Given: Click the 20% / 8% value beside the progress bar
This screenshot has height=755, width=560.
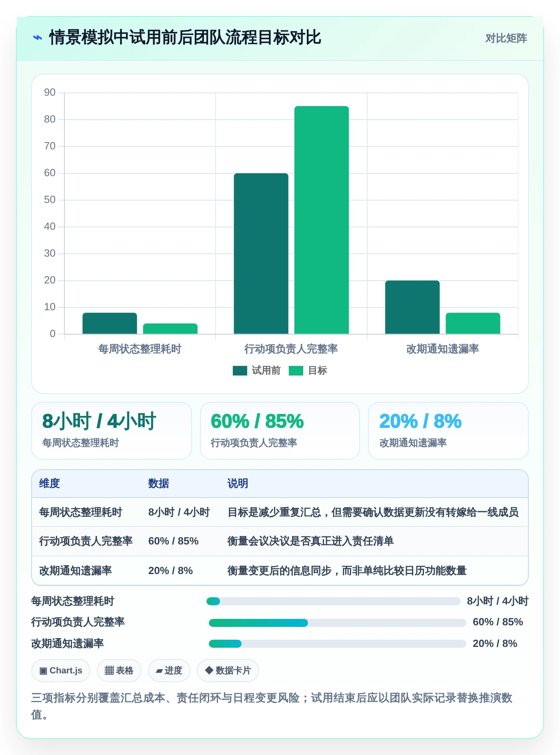Looking at the screenshot, I should pos(495,644).
